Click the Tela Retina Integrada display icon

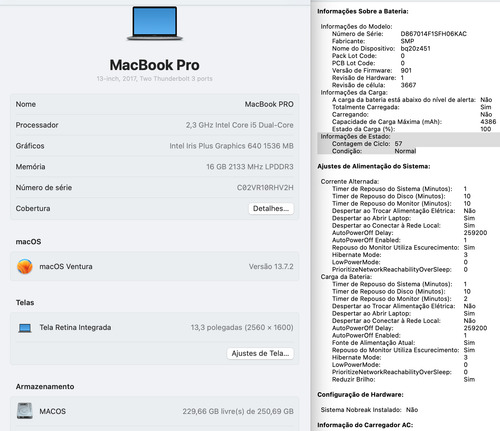pos(25,328)
